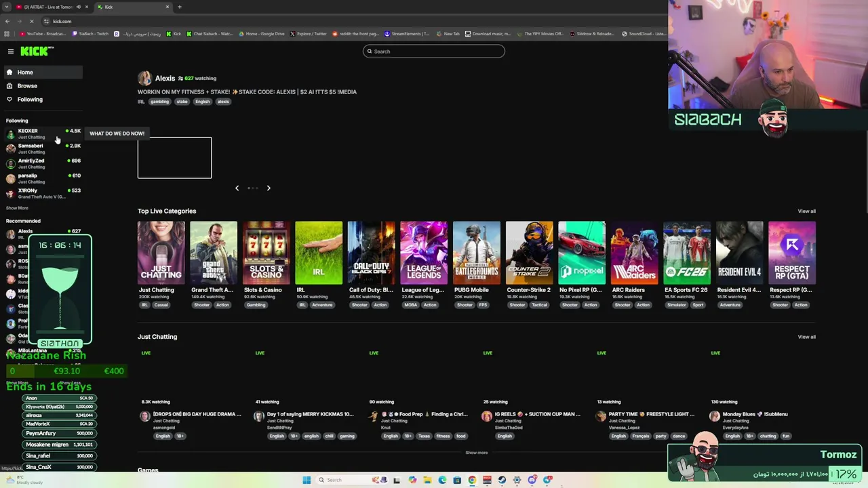Open Microsoft Edge from taskbar
868x488 pixels.
click(442, 480)
